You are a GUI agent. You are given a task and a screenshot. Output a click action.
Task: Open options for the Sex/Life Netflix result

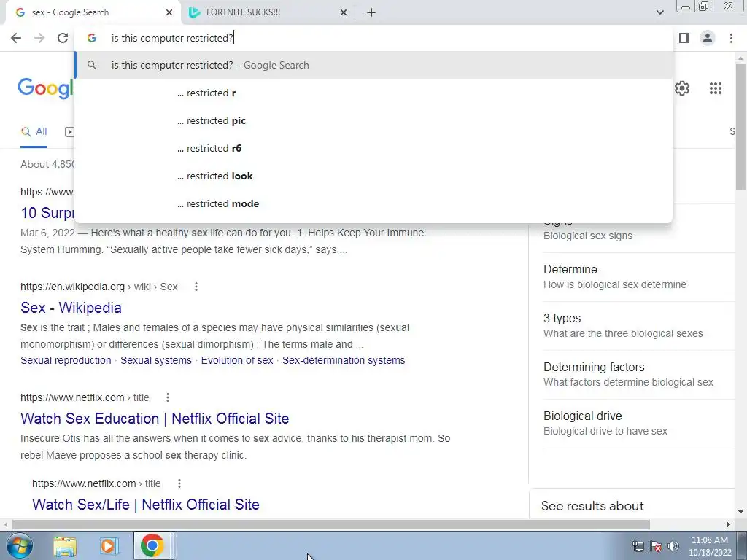[x=179, y=483]
